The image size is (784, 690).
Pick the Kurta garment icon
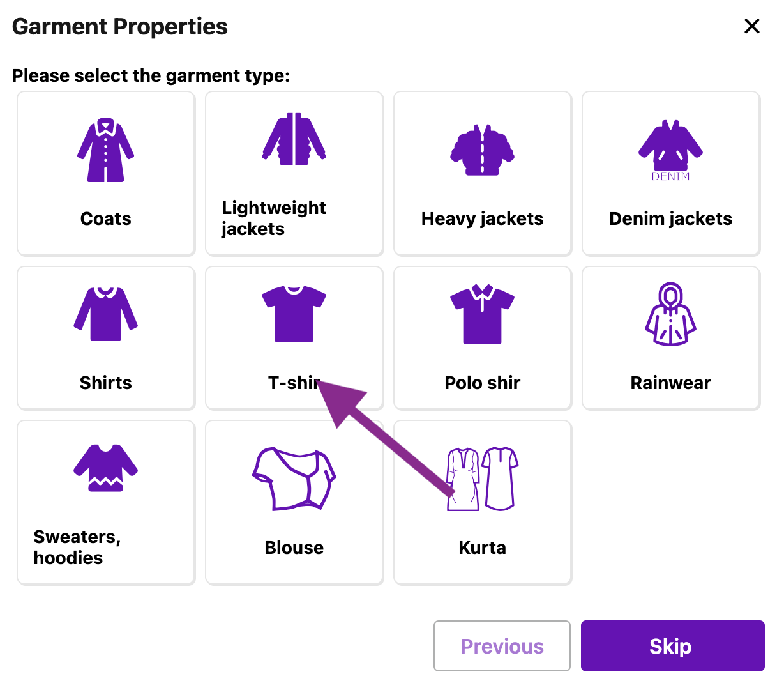(483, 479)
